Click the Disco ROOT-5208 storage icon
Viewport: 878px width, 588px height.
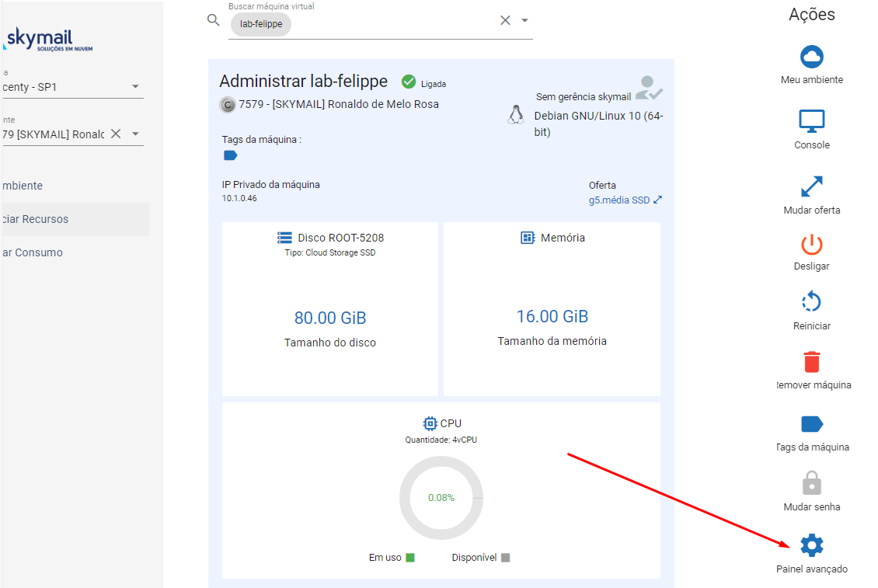[x=284, y=238]
